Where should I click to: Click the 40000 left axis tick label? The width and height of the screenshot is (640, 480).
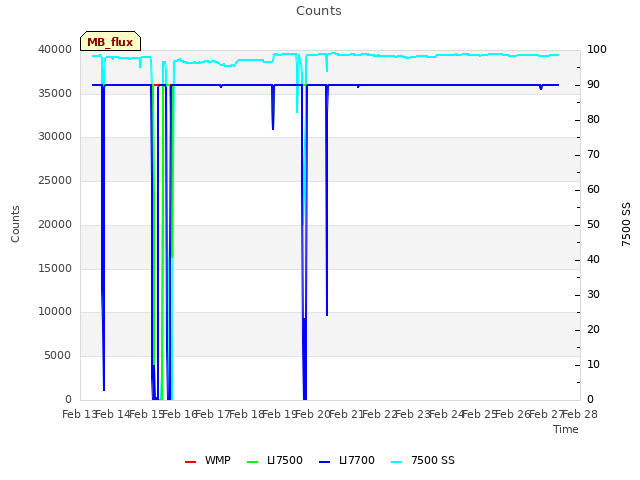55,49
